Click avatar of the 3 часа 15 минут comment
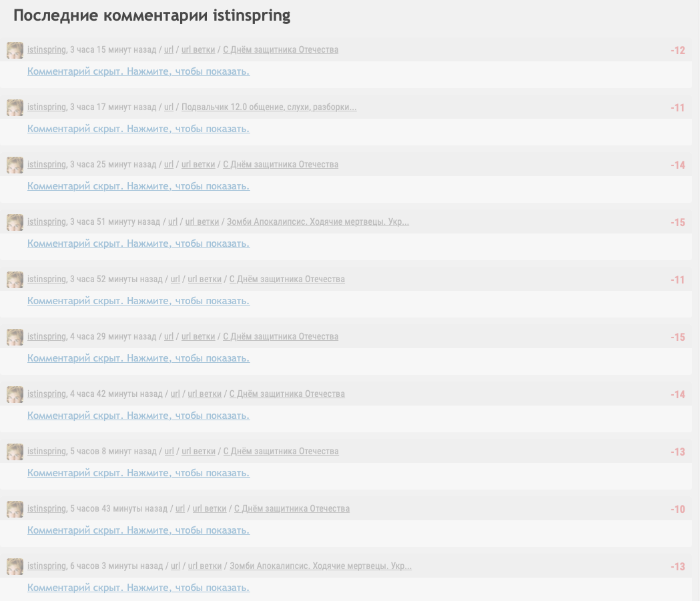The image size is (700, 601). pyautogui.click(x=15, y=50)
